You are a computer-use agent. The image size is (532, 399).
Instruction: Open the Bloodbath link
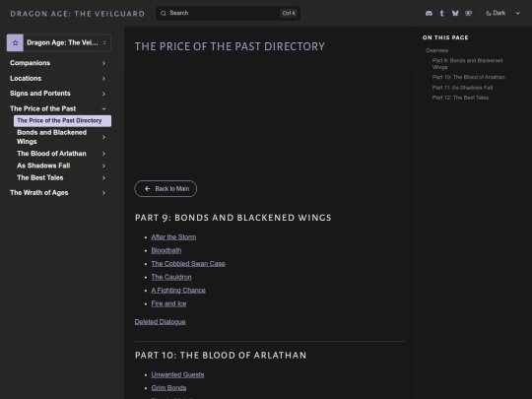(x=166, y=250)
